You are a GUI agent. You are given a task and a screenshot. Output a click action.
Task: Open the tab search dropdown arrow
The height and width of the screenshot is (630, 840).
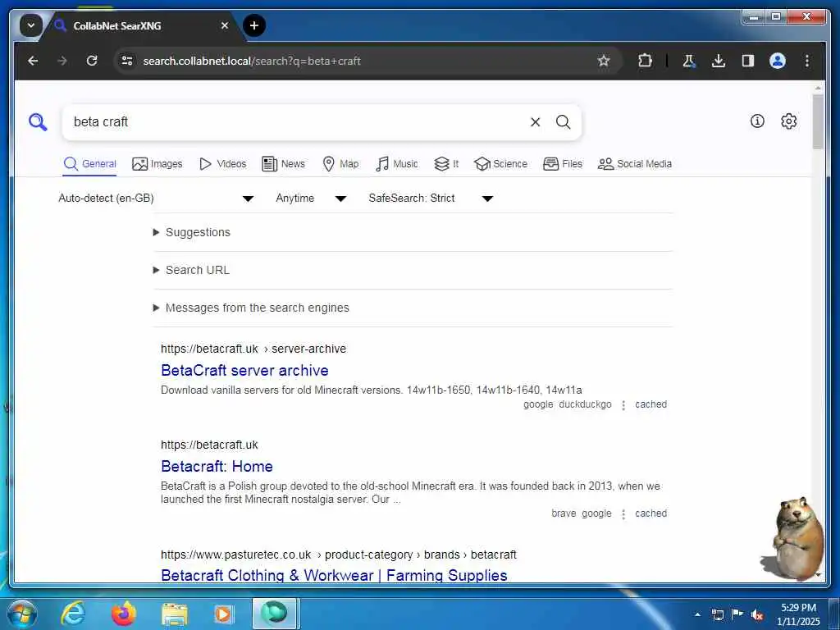pos(30,25)
